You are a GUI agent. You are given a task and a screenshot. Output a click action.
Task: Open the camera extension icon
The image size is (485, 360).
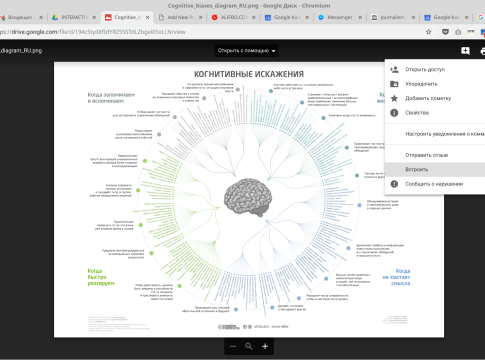tap(458, 32)
